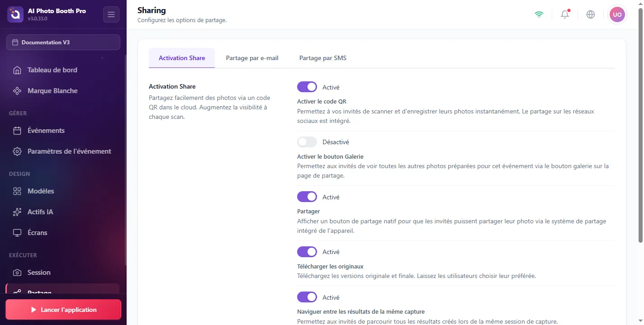Click Configurez les options de partage subtitle
This screenshot has width=644, height=325.
(182, 20)
